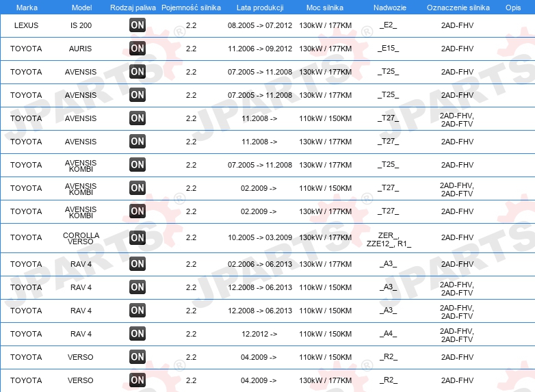Click the Model column header
The height and width of the screenshot is (392, 535).
click(x=81, y=8)
